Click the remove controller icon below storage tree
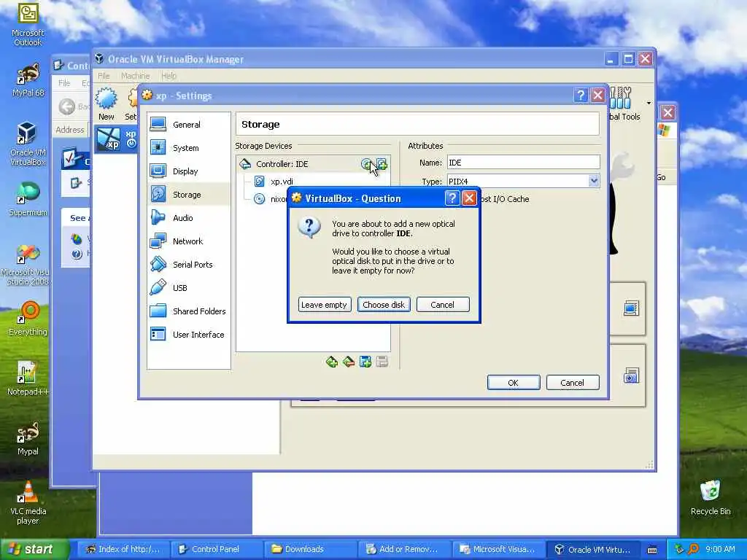 [x=349, y=362]
